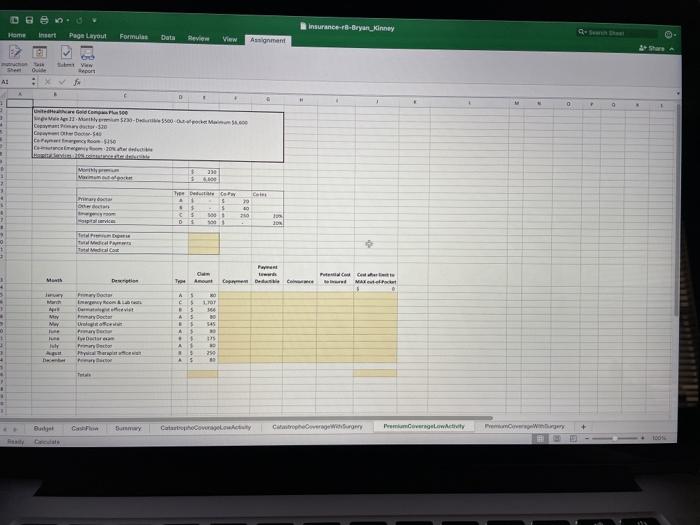Switch to the Summary sheet tab
Viewport: 700px width, 525px height.
pyautogui.click(x=128, y=428)
